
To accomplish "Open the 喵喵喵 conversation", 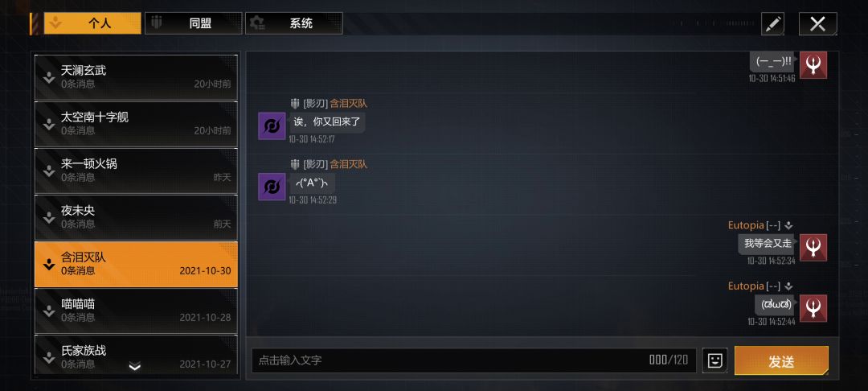I will point(136,311).
